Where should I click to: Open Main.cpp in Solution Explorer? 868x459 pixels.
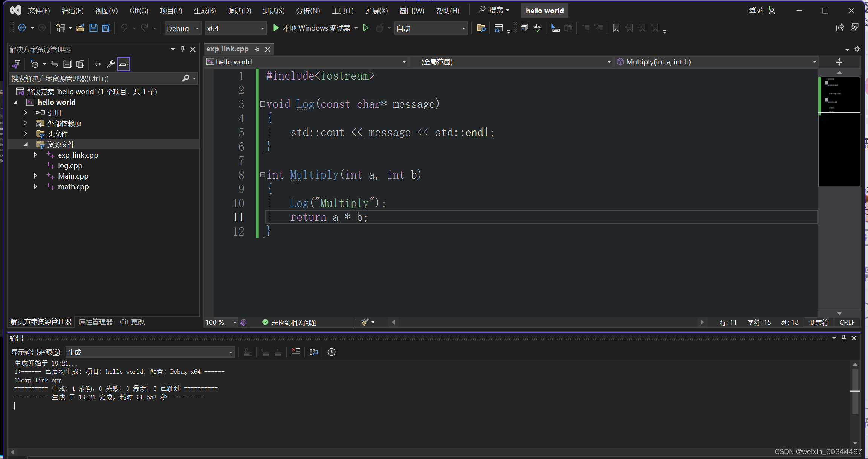[x=73, y=176]
